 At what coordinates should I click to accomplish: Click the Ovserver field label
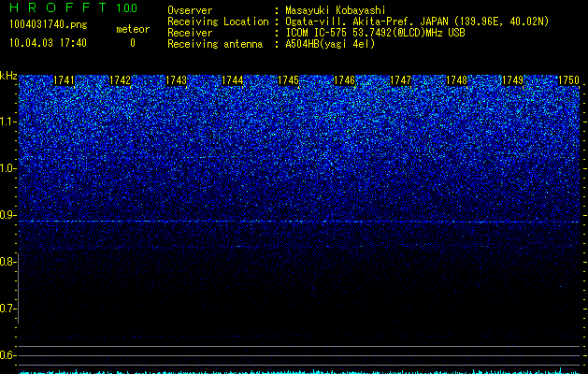click(190, 10)
